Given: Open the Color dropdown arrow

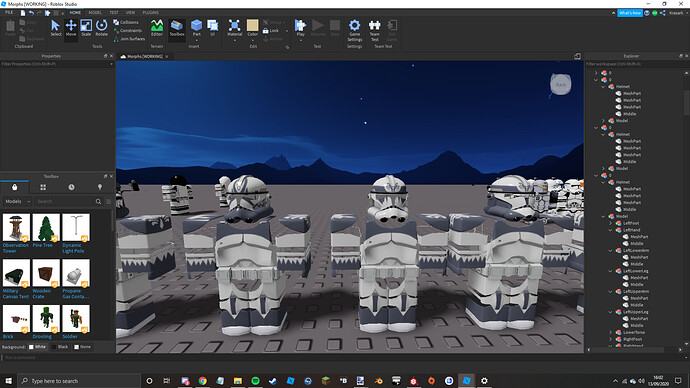Looking at the screenshot, I should (x=253, y=40).
